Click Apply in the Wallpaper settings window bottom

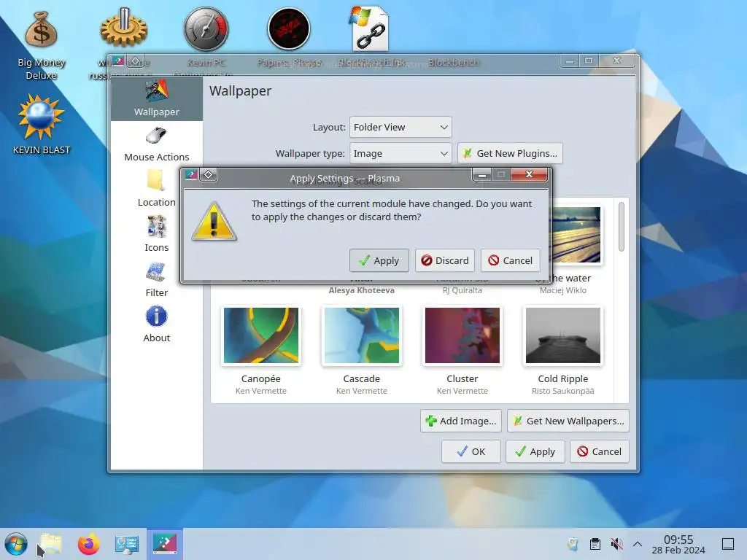535,451
